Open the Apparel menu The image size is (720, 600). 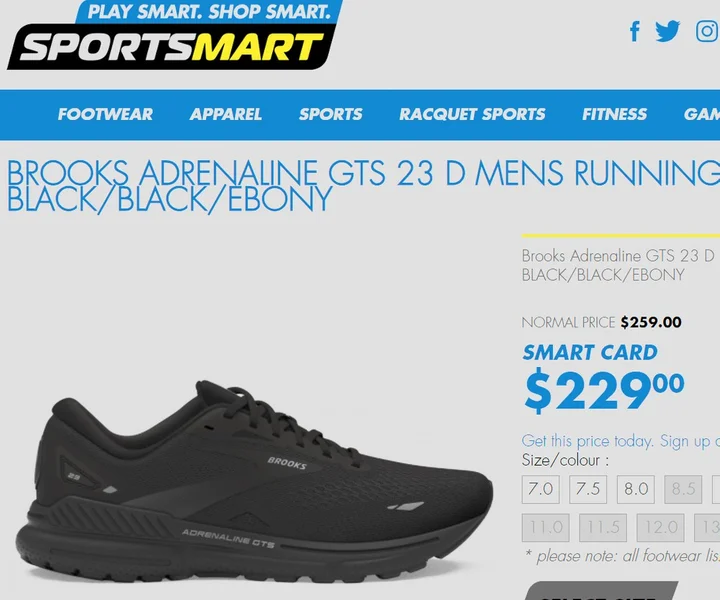point(225,114)
